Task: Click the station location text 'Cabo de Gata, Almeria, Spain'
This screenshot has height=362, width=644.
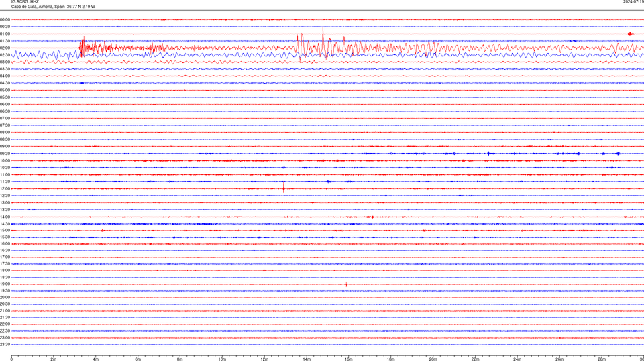Action: coord(38,7)
